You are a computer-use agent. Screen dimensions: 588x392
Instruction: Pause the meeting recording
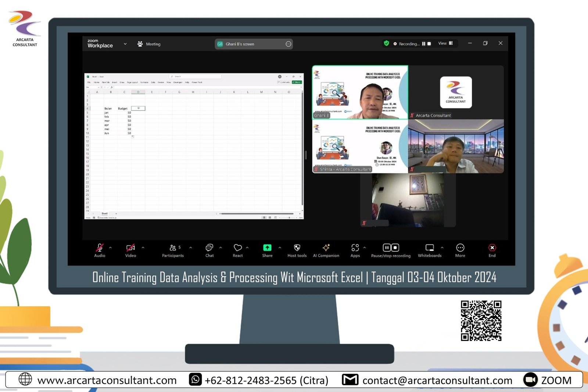387,247
